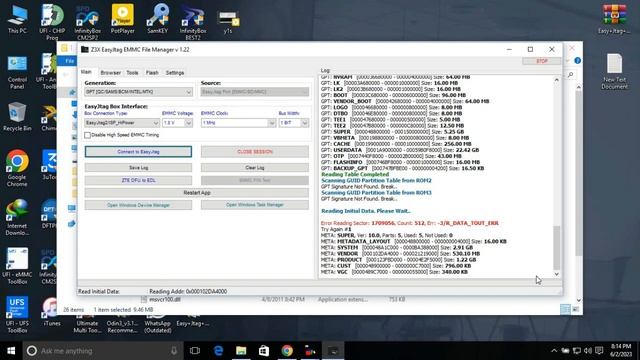Click the Explorer help icon behind STOP

(x=578, y=61)
